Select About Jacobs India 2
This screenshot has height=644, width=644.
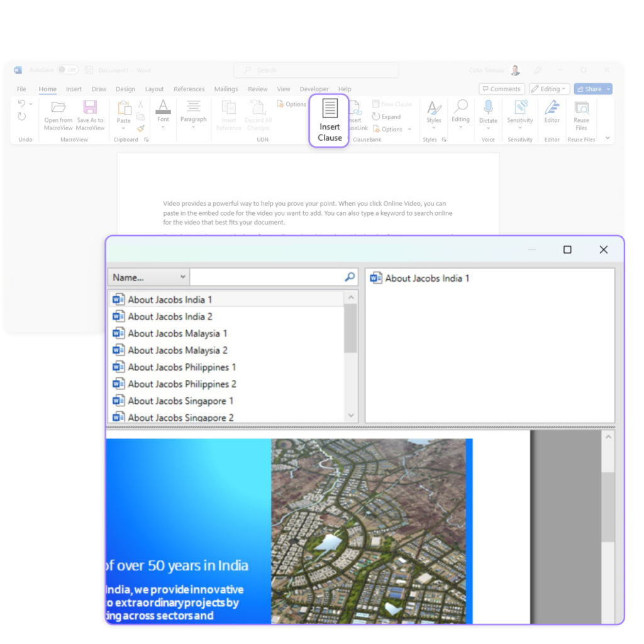(x=226, y=316)
